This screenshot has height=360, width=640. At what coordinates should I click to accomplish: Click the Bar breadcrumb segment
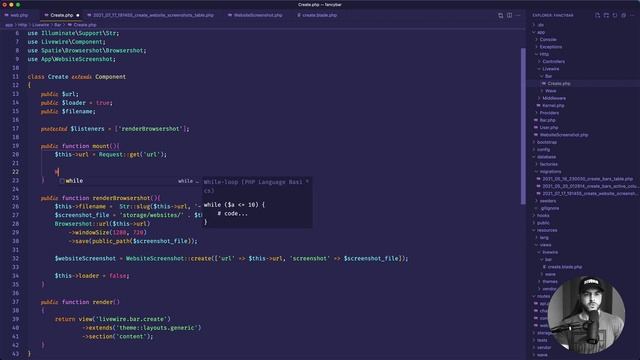pos(58,25)
